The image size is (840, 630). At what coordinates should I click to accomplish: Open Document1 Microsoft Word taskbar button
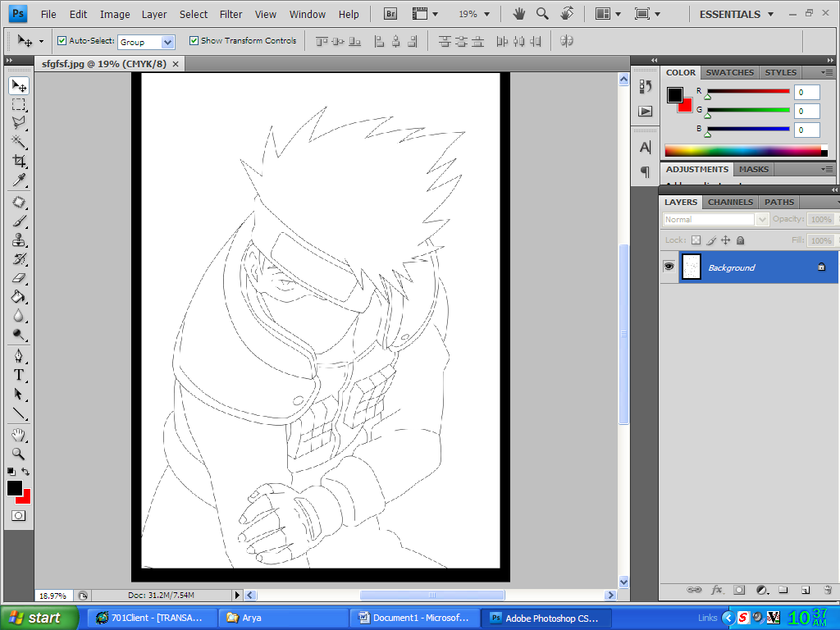click(x=414, y=618)
